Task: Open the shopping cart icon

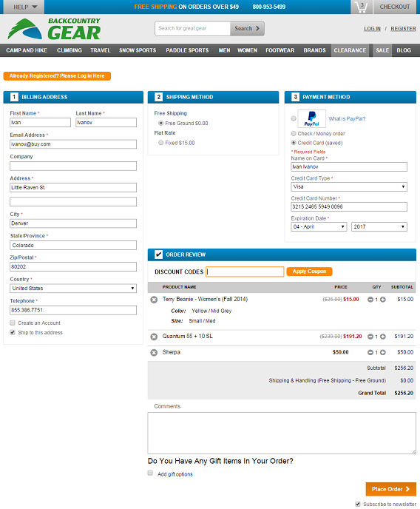Action: (361, 7)
